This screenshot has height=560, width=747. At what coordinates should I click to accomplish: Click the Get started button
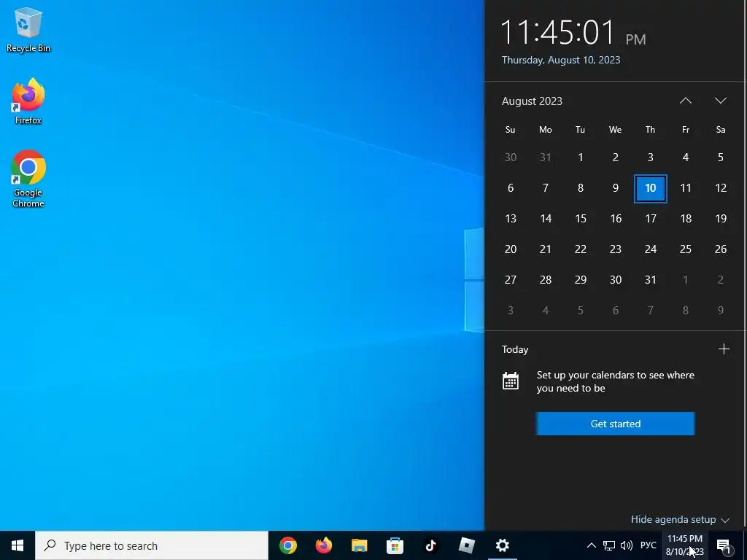click(x=615, y=424)
